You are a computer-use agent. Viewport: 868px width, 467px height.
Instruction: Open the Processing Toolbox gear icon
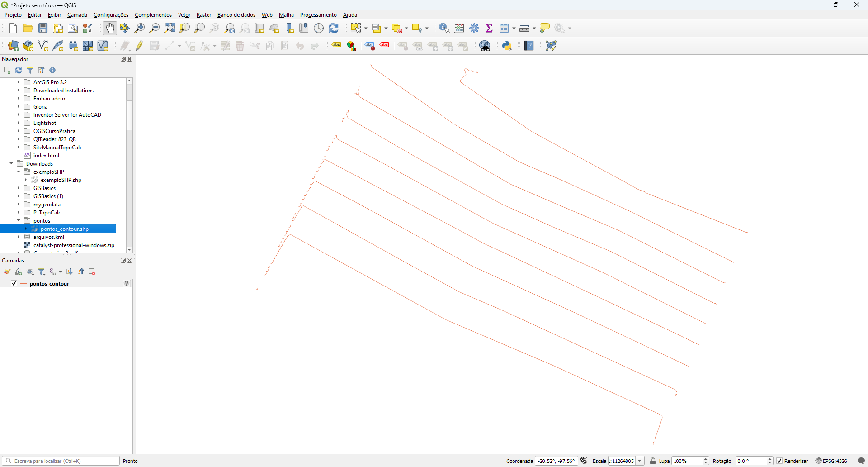tap(475, 28)
